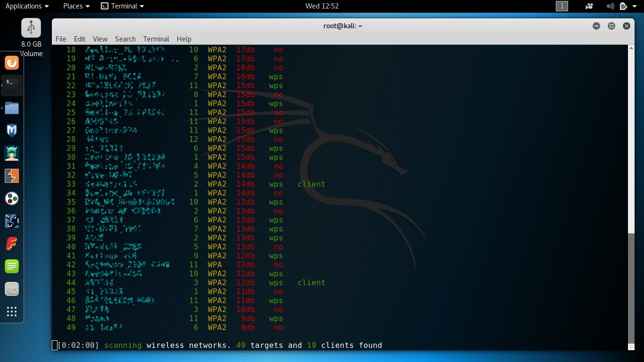Show all applications grid
This screenshot has width=644, height=362.
point(12,312)
